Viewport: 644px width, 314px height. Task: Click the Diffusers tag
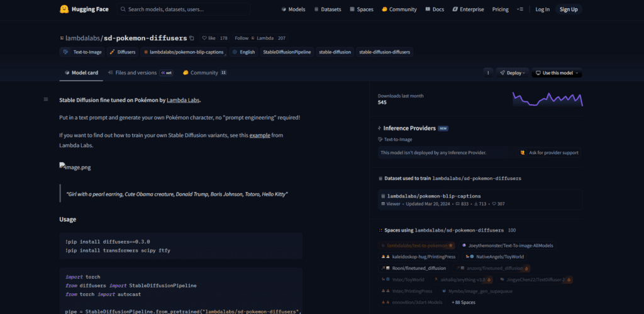[x=123, y=52]
